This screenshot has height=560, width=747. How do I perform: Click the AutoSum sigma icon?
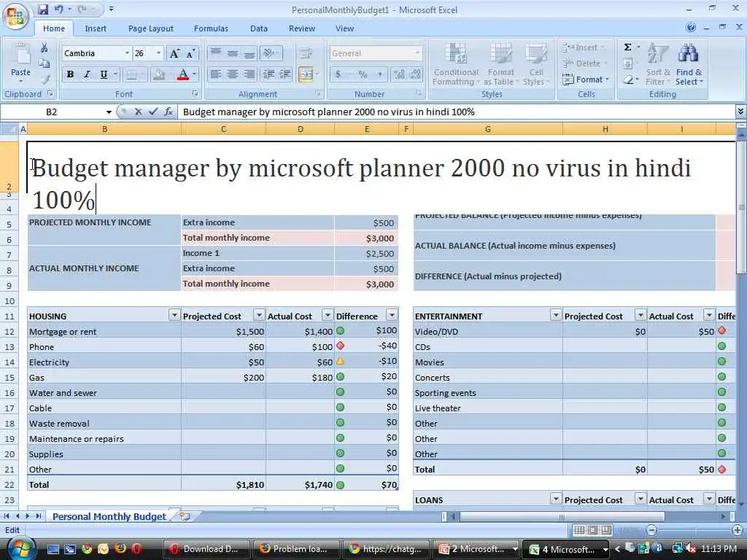[x=628, y=47]
